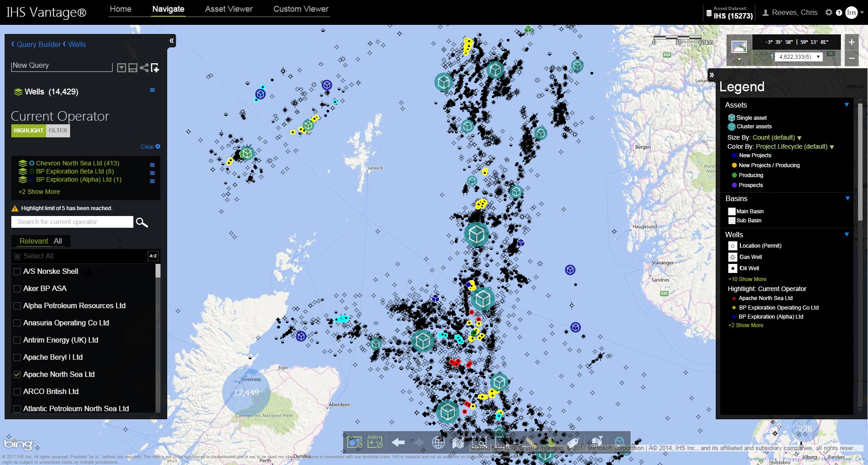Screen dimensions: 868x465
Task: Expand +2 Show More in legend highlight
Action: coord(745,325)
